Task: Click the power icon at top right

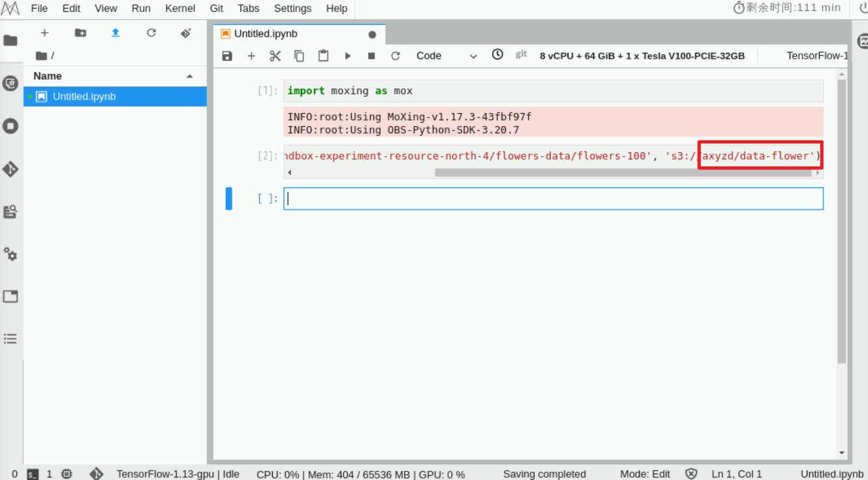Action: 863,8
